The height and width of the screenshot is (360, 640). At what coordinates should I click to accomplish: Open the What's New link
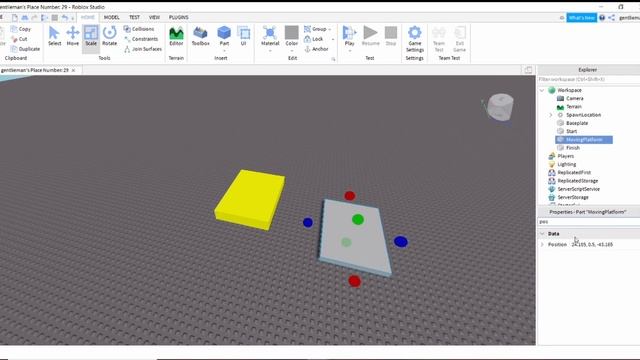tap(581, 18)
